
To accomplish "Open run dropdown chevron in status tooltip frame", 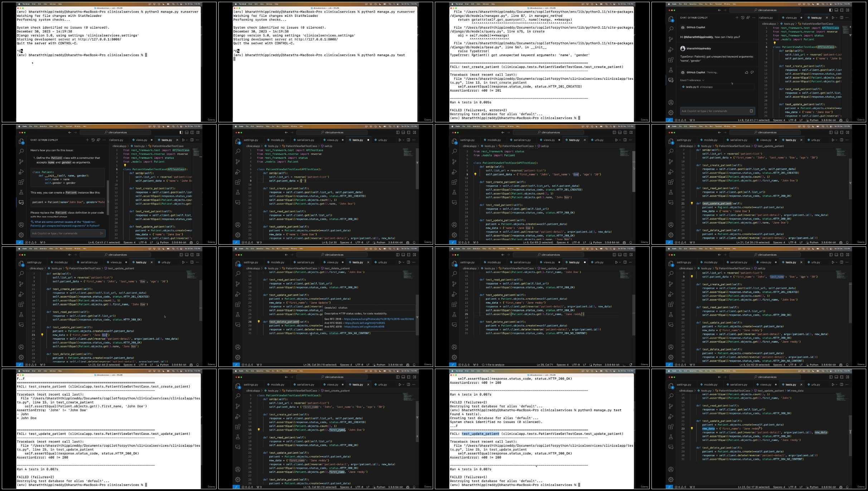I will (403, 262).
